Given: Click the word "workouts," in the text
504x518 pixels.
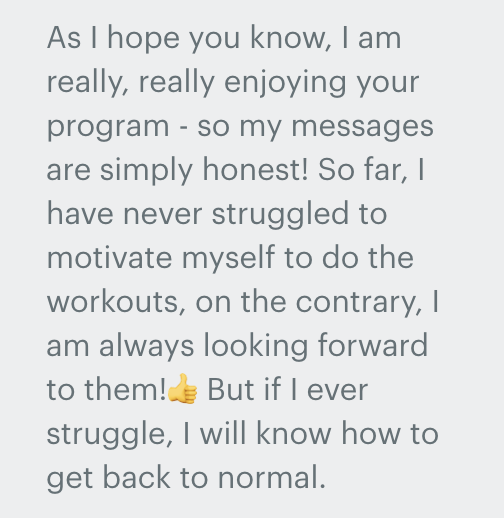Looking at the screenshot, I should point(116,303).
